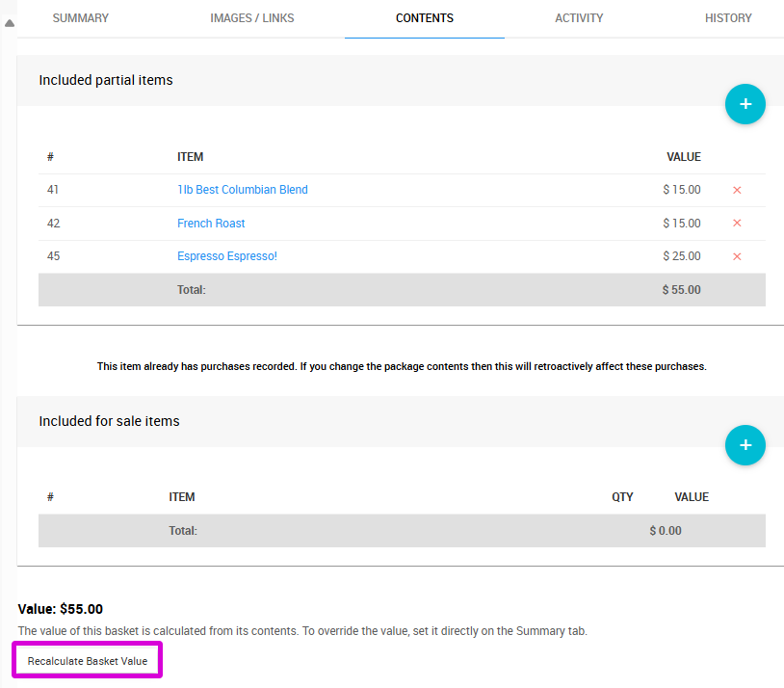This screenshot has height=688, width=784.
Task: Add a new included for sale item
Action: tap(745, 445)
